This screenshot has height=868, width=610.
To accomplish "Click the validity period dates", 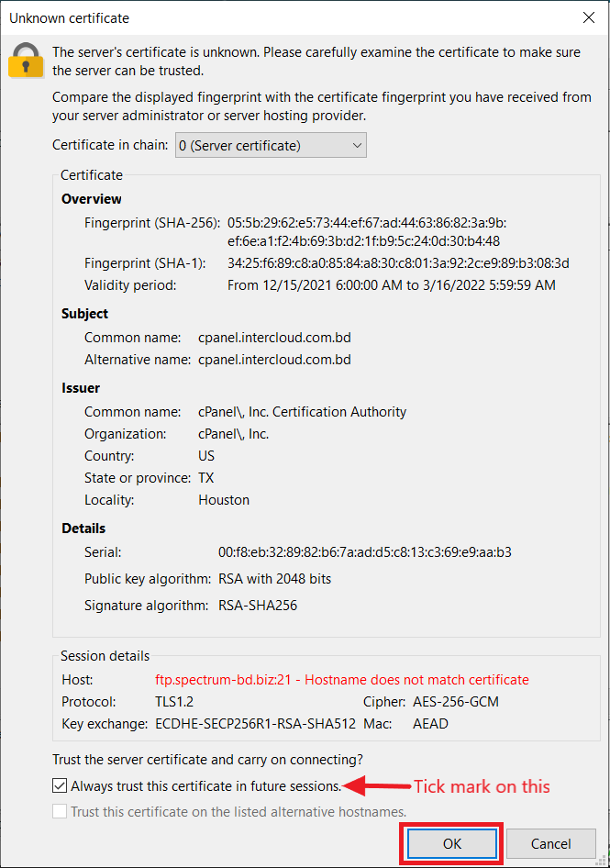I will pyautogui.click(x=392, y=285).
